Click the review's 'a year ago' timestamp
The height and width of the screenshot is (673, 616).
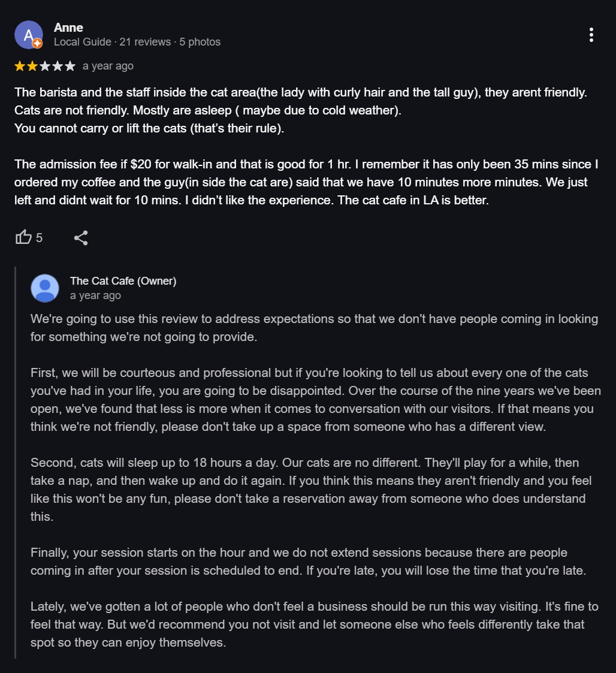point(108,66)
